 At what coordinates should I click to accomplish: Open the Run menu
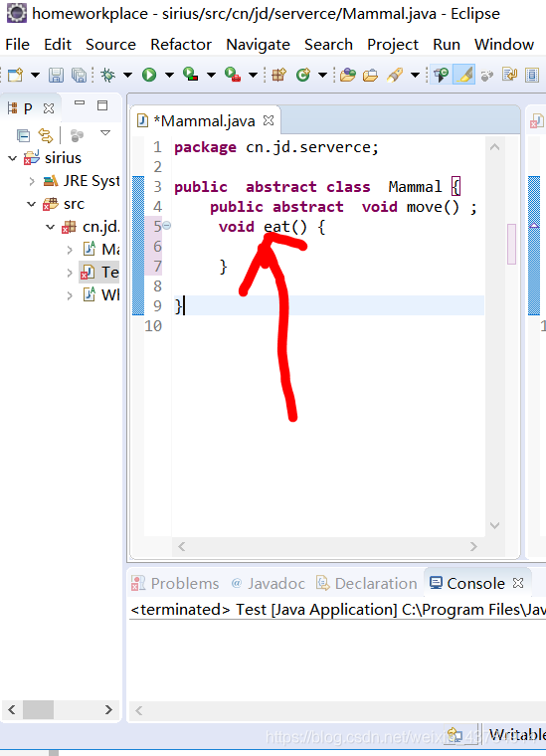point(447,45)
